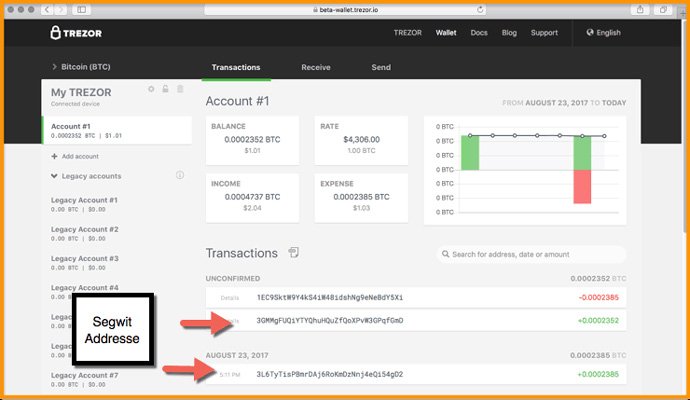Click the BALANCE card 0.0002352 BTC
Screen dimensions: 690x400
coord(252,140)
